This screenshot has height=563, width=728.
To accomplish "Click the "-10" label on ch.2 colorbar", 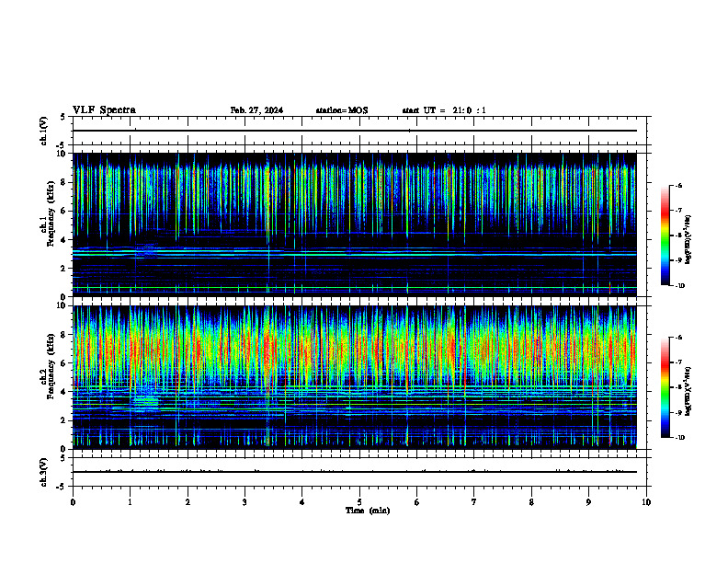I will click(x=679, y=438).
